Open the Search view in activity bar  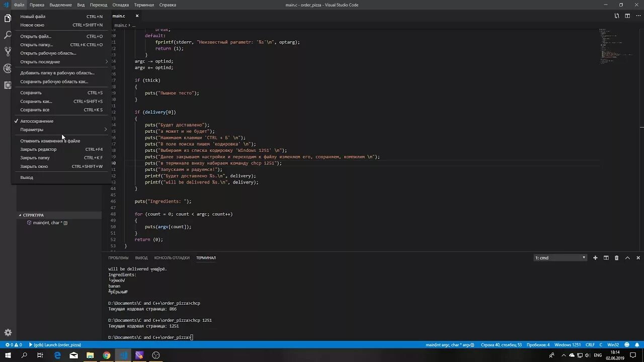point(8,35)
